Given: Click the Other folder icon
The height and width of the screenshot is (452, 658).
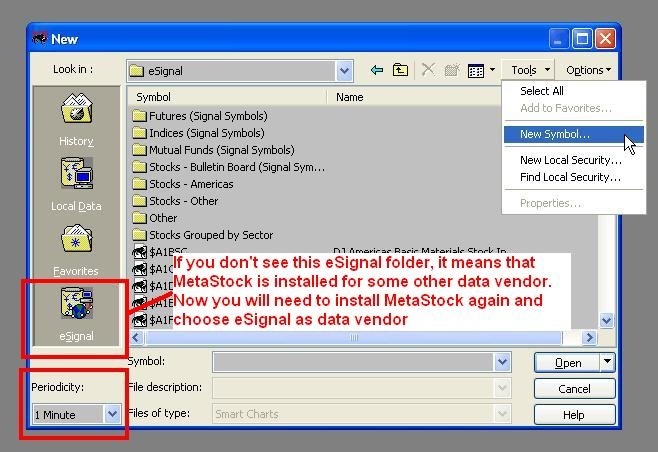Looking at the screenshot, I should point(139,218).
